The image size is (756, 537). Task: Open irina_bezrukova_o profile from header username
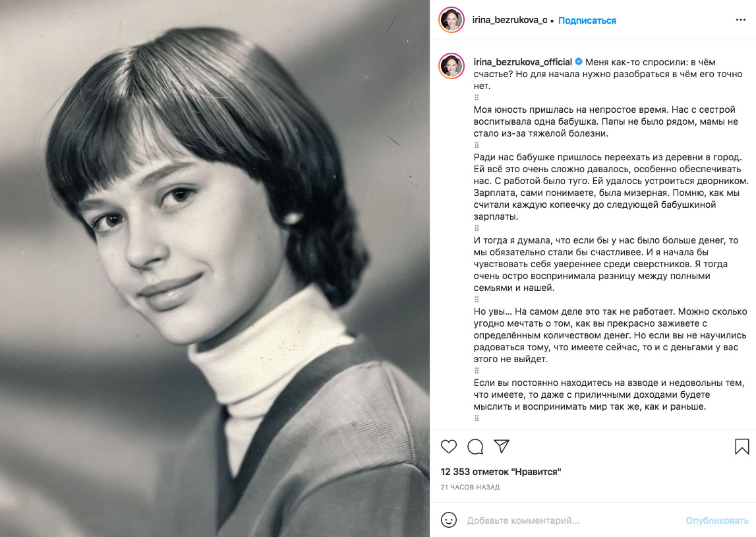pos(509,20)
